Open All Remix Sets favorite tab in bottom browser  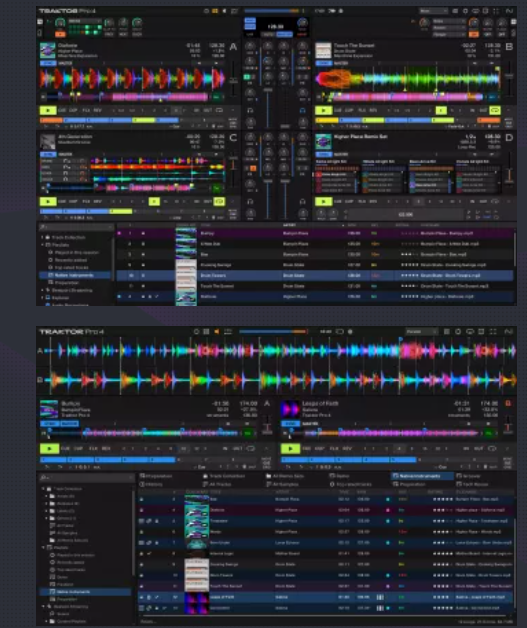[x=285, y=476]
